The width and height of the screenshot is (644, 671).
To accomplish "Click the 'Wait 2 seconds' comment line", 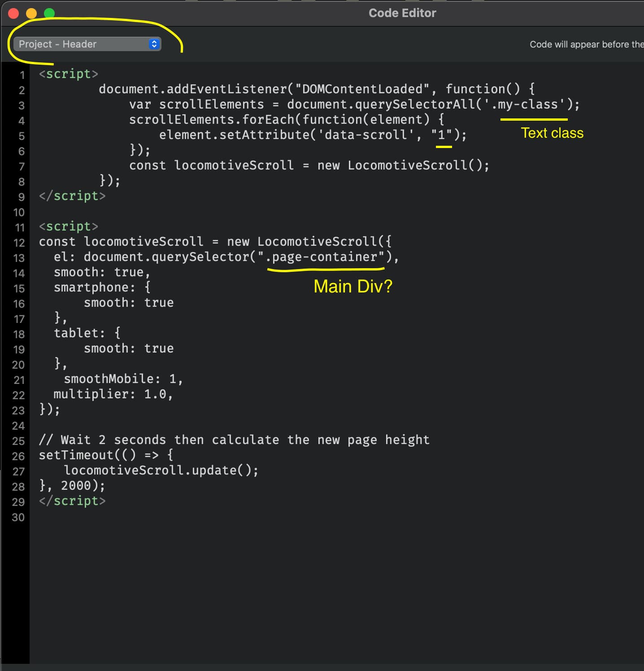I will [x=234, y=440].
